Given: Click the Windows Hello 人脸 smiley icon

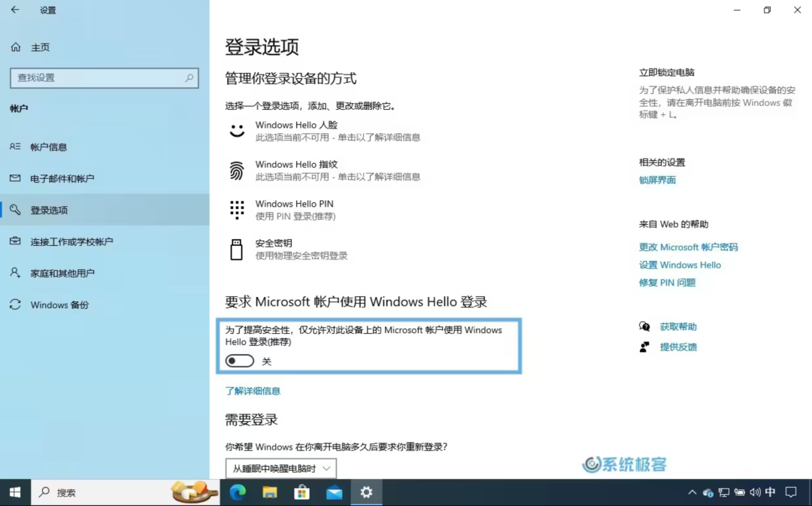Looking at the screenshot, I should coord(237,131).
